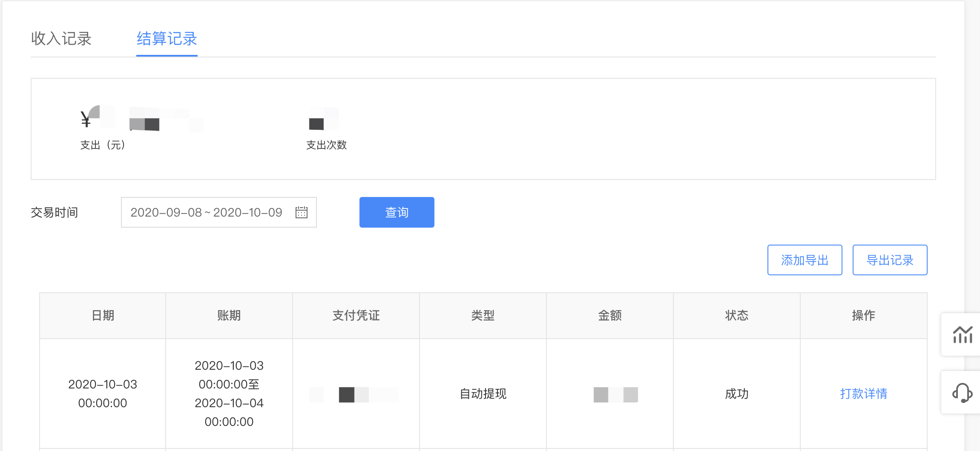The image size is (980, 451).
Task: Click the blue 查询 button
Action: [x=397, y=212]
